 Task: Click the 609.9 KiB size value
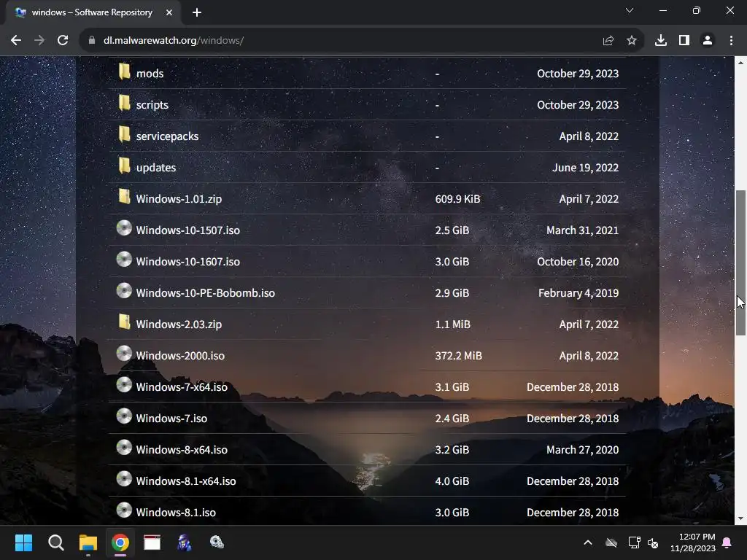pyautogui.click(x=457, y=199)
